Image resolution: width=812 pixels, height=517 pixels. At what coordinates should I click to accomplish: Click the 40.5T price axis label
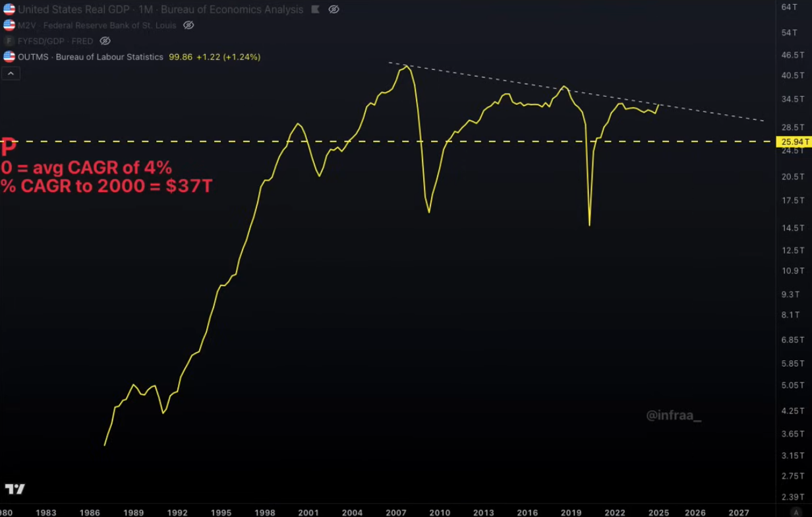(792, 75)
